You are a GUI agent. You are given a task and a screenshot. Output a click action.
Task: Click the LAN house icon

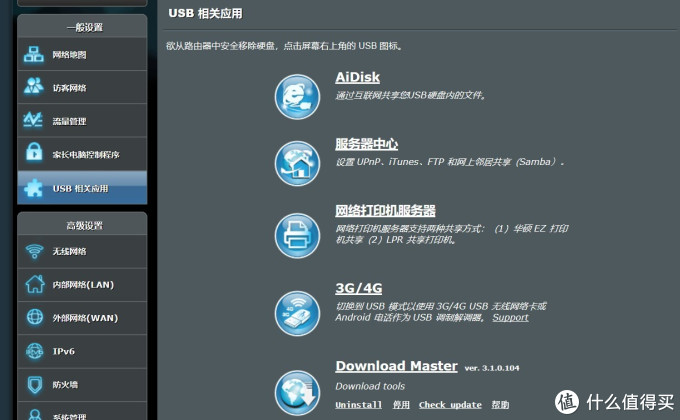click(35, 284)
